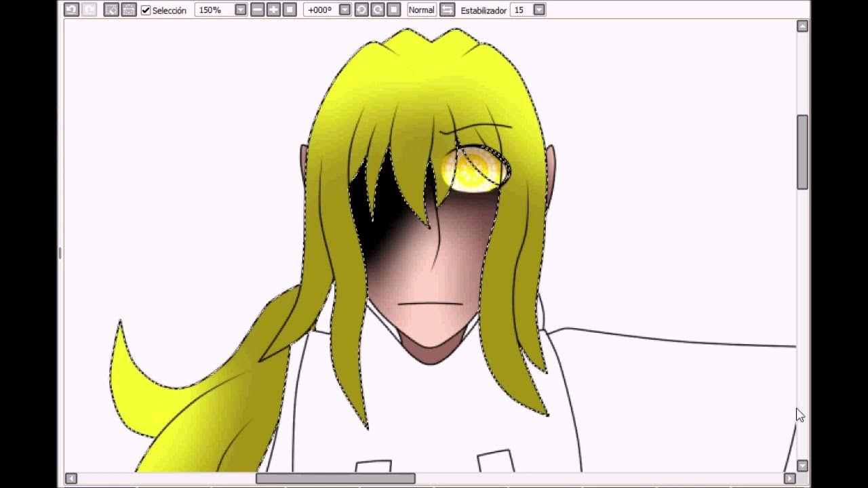The height and width of the screenshot is (488, 868).
Task: Click the invert selection icon
Action: point(129,9)
